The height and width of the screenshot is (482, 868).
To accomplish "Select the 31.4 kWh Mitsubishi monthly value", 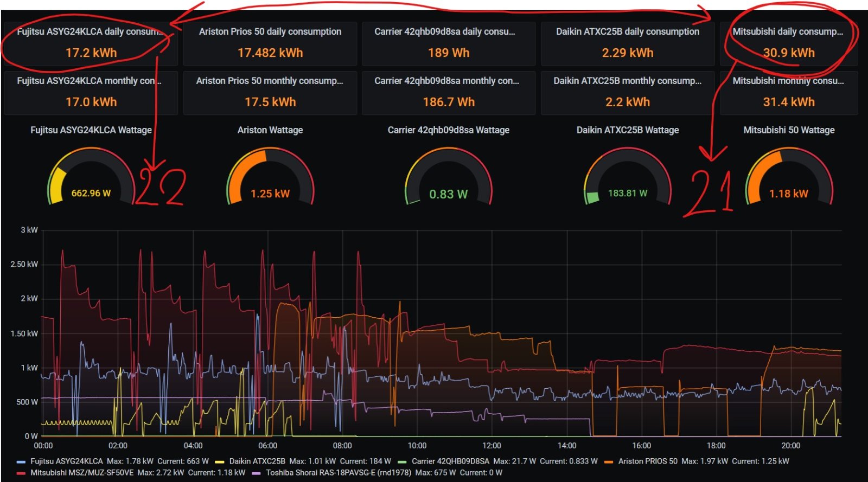I will pyautogui.click(x=789, y=102).
